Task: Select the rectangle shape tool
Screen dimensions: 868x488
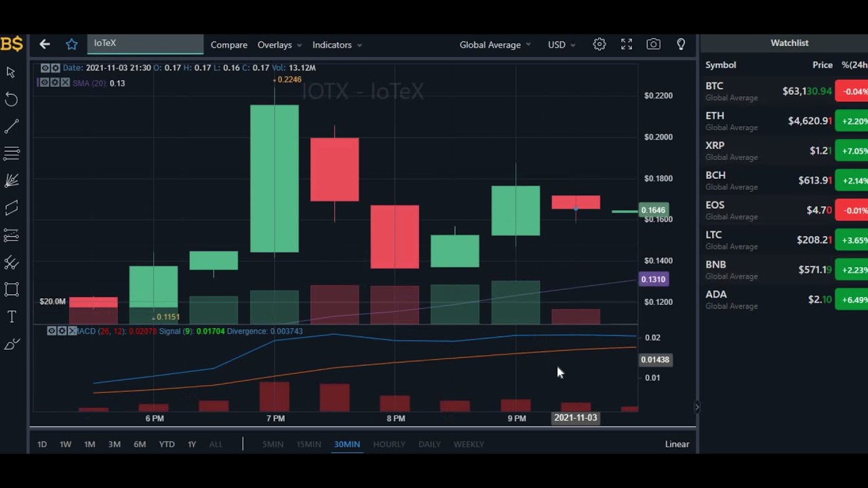Action: pyautogui.click(x=11, y=290)
